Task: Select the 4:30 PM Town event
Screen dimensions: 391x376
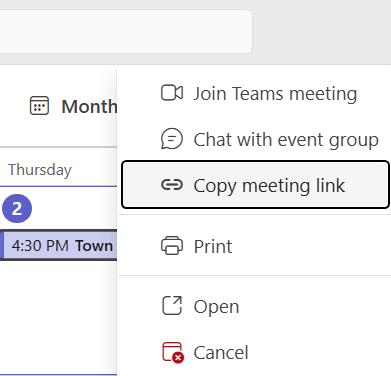Action: point(59,245)
